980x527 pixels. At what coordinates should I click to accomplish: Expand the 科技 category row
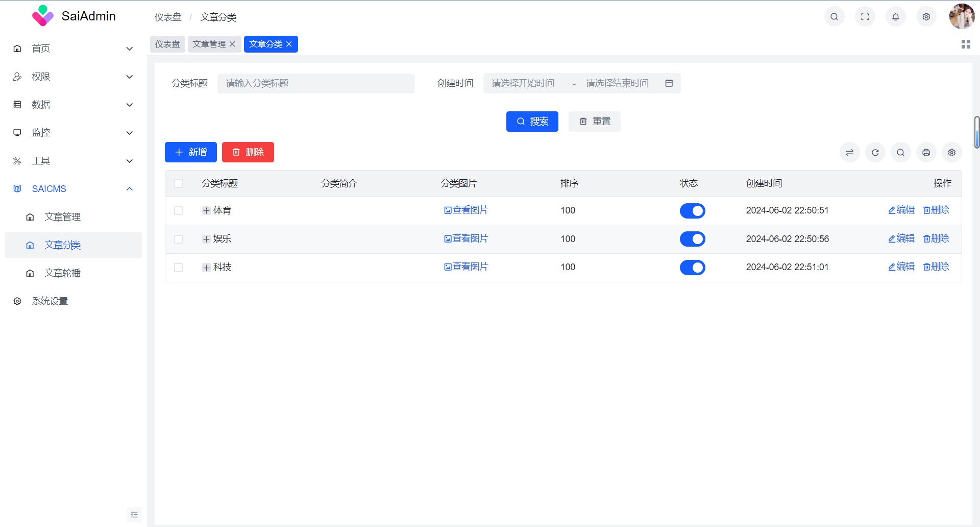pos(206,268)
